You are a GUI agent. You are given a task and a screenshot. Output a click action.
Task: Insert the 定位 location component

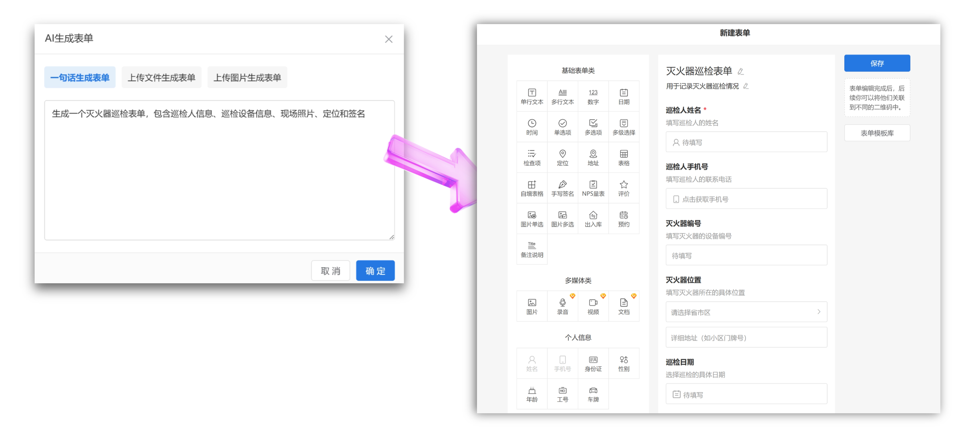point(562,157)
